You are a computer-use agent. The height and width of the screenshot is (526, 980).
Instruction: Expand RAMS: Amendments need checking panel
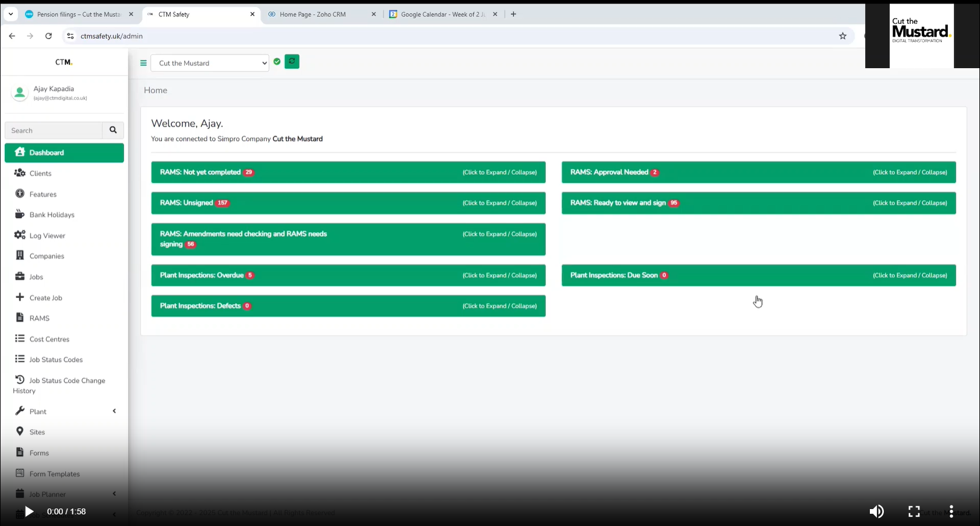click(x=348, y=239)
